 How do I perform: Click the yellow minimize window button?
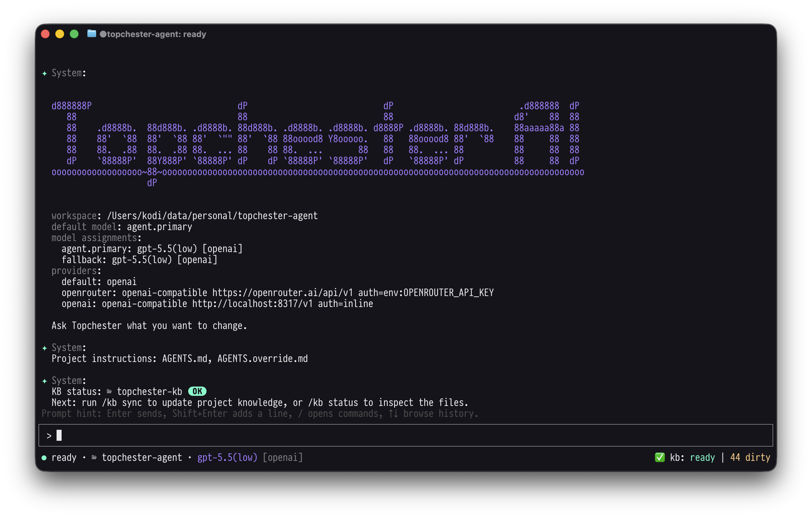(x=60, y=34)
